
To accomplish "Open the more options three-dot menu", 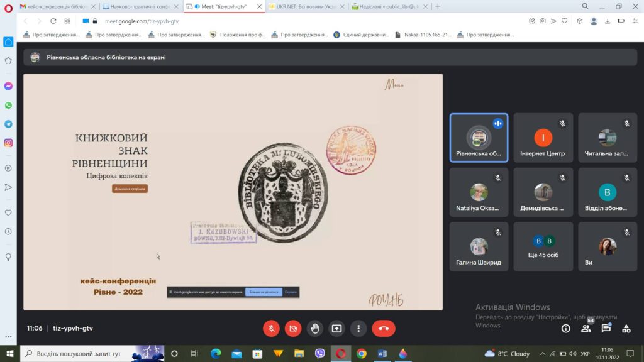I will coord(358,328).
